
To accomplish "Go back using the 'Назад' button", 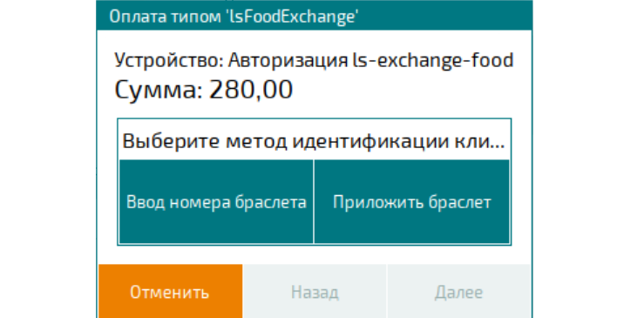I will [x=315, y=291].
